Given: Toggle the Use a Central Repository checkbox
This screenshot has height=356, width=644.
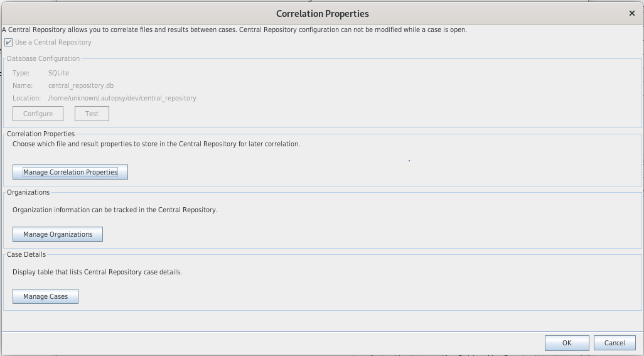Looking at the screenshot, I should coord(9,43).
